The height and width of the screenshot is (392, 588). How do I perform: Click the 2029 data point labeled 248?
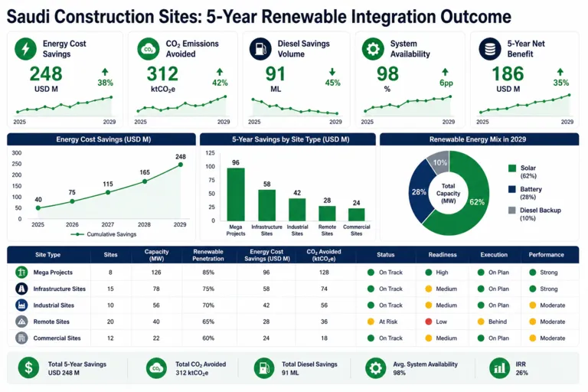coord(181,165)
